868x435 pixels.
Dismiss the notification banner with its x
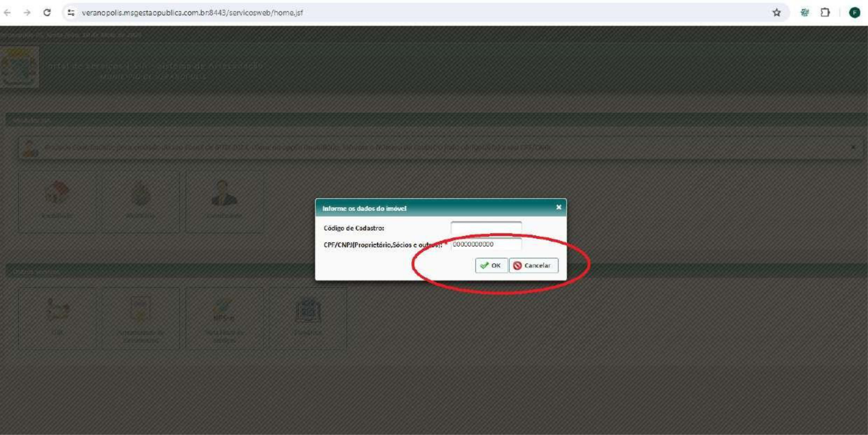(853, 147)
